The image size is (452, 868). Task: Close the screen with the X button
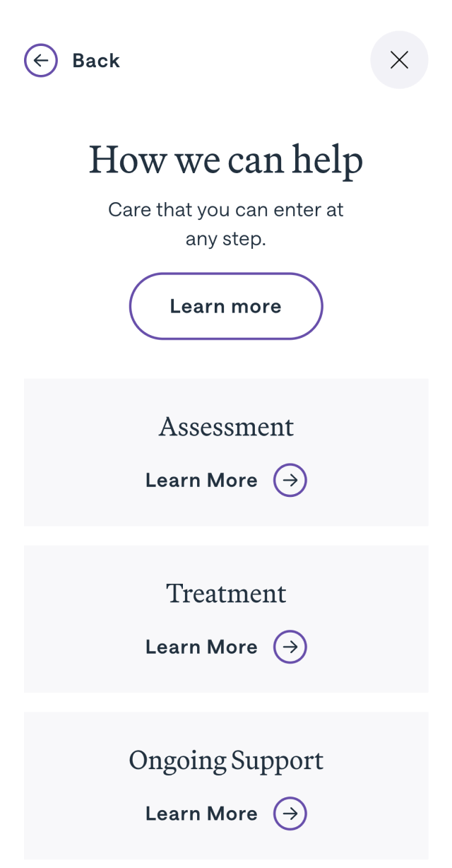point(399,60)
